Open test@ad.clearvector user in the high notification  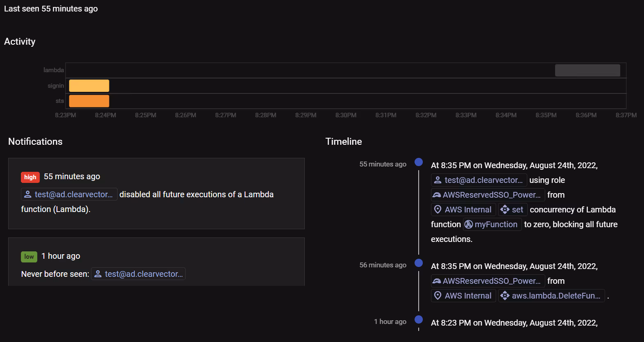click(x=69, y=194)
